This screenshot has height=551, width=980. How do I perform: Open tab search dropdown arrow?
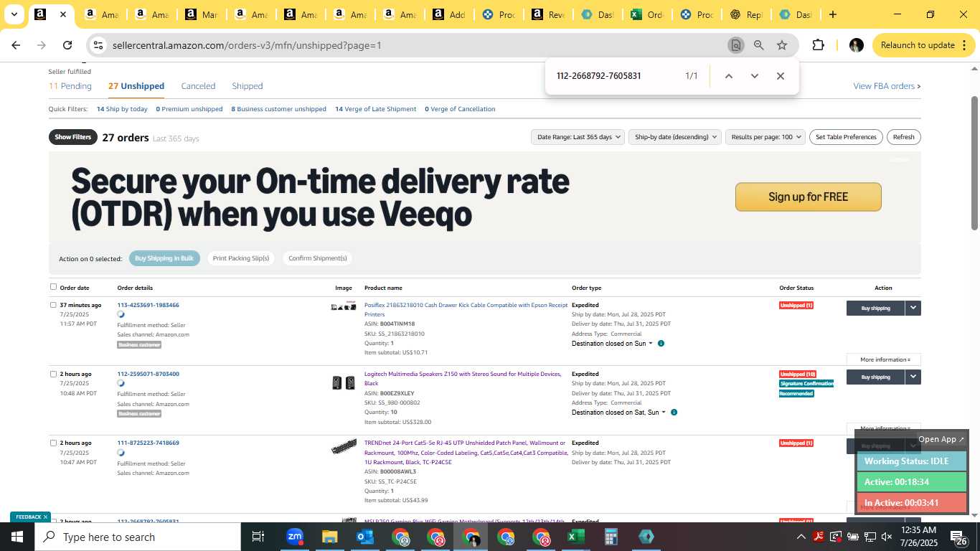[14, 14]
